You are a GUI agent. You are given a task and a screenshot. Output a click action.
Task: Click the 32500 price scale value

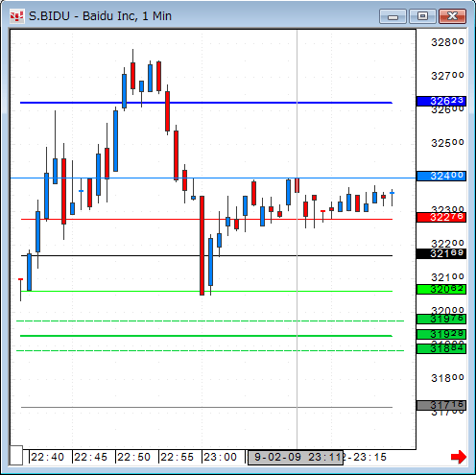[447, 143]
